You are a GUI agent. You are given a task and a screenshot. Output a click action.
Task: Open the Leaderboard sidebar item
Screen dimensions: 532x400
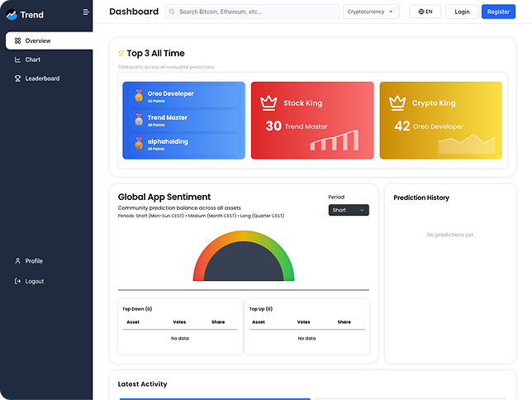[x=41, y=79]
